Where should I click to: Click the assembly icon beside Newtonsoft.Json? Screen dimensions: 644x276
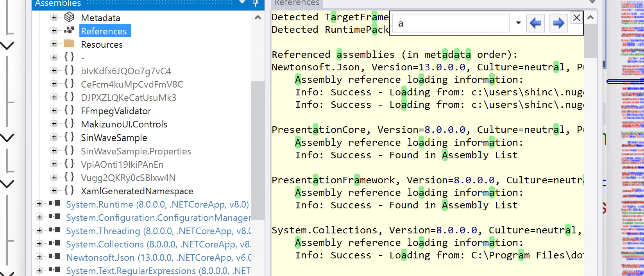click(54, 256)
